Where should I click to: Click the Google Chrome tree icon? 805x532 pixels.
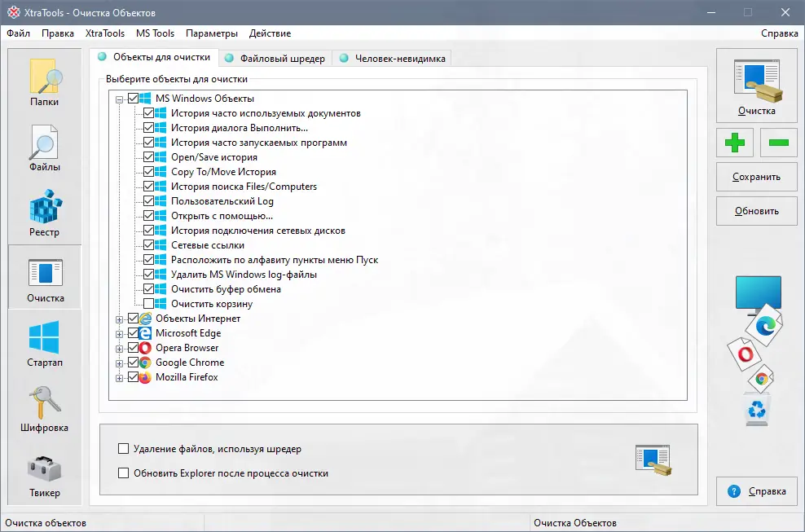tap(145, 363)
